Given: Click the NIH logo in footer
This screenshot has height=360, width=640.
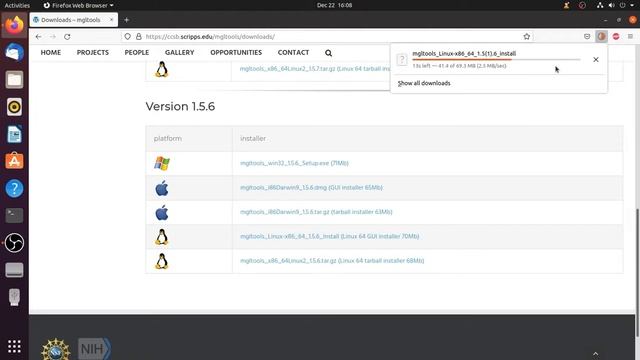Looking at the screenshot, I should (x=94, y=349).
